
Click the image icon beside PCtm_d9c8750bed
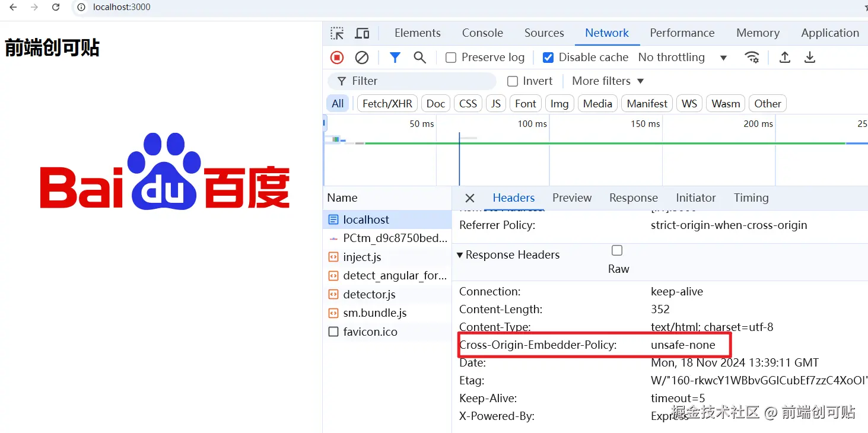tap(333, 238)
